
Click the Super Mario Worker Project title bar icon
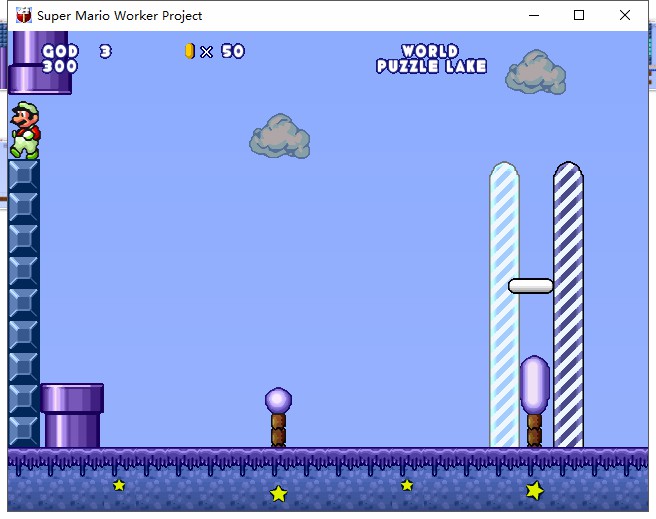tap(24, 15)
